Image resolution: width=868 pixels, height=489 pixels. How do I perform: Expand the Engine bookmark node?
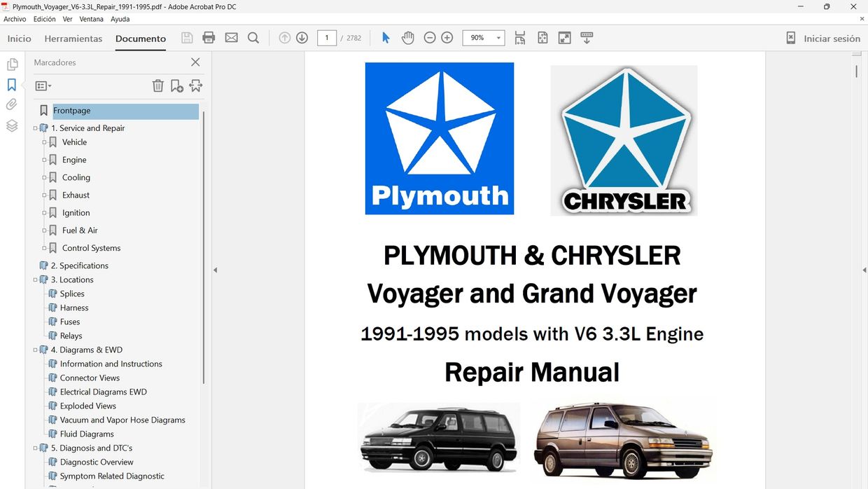pyautogui.click(x=44, y=160)
